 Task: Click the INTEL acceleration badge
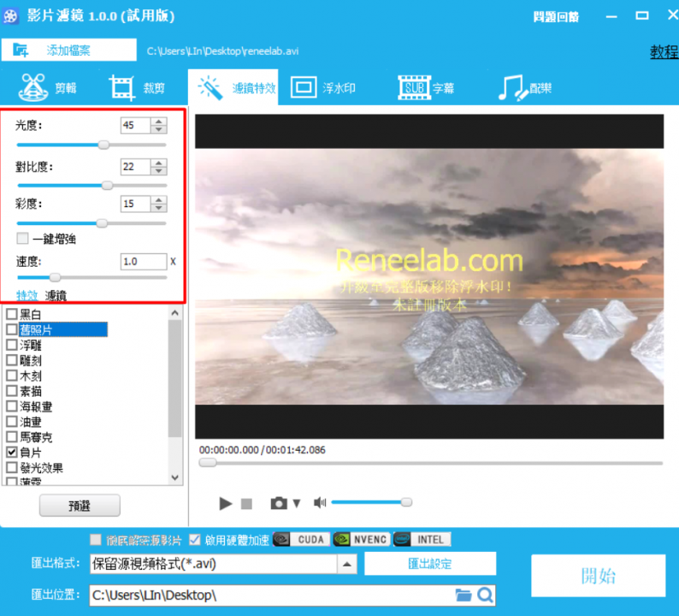coord(422,539)
